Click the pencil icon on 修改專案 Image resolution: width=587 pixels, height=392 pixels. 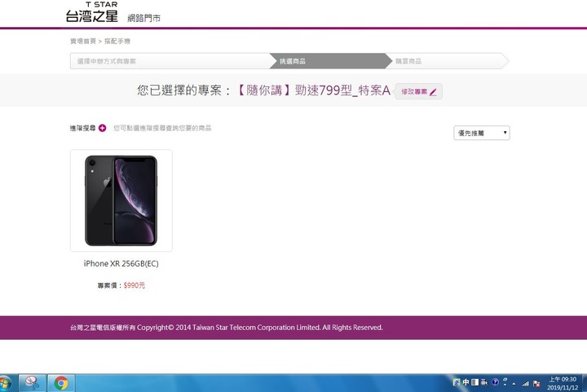433,92
